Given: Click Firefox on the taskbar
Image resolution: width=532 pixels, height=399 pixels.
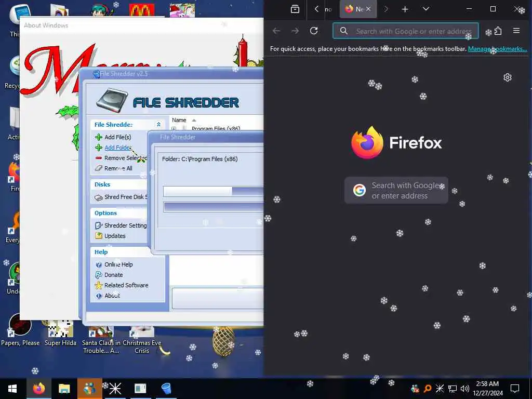Looking at the screenshot, I should click(38, 389).
